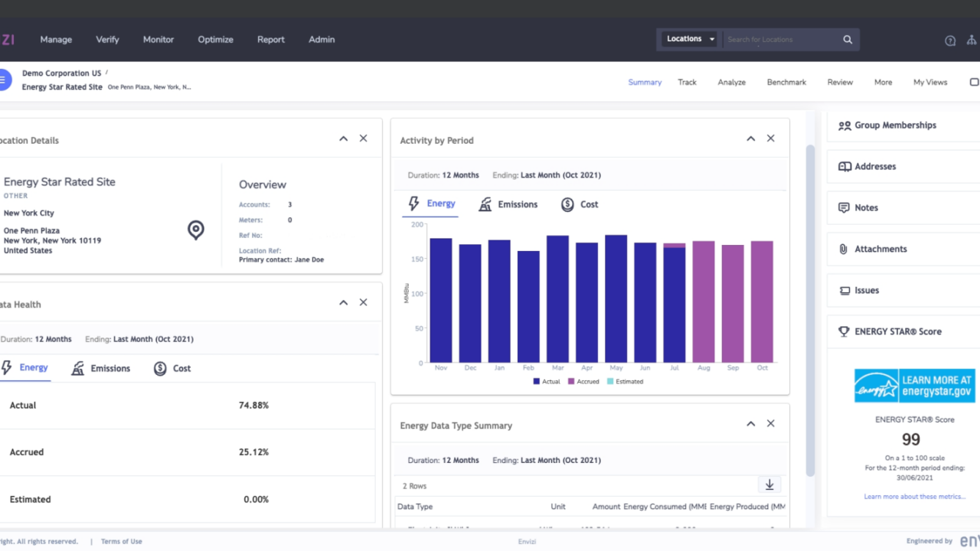Open the Locations dropdown beside search

coord(690,39)
